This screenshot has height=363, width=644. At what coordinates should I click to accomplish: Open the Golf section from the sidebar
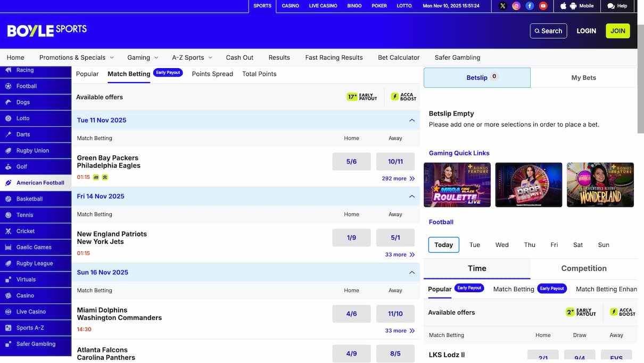pyautogui.click(x=9, y=167)
